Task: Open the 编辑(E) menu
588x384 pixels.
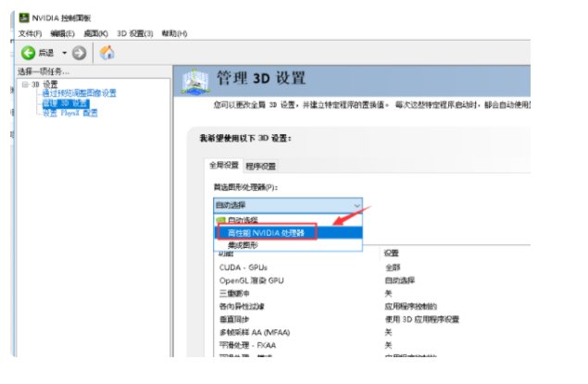Action: pos(62,33)
